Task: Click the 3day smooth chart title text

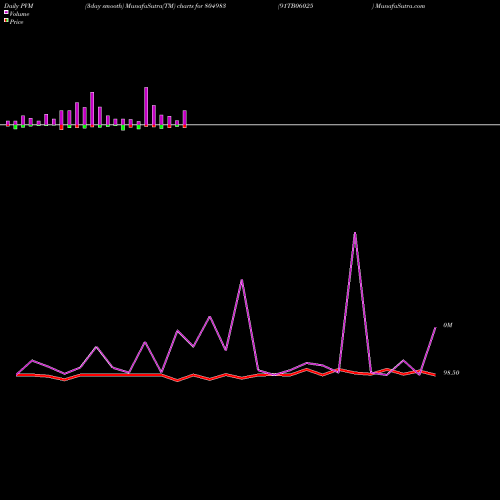Action: point(155,6)
